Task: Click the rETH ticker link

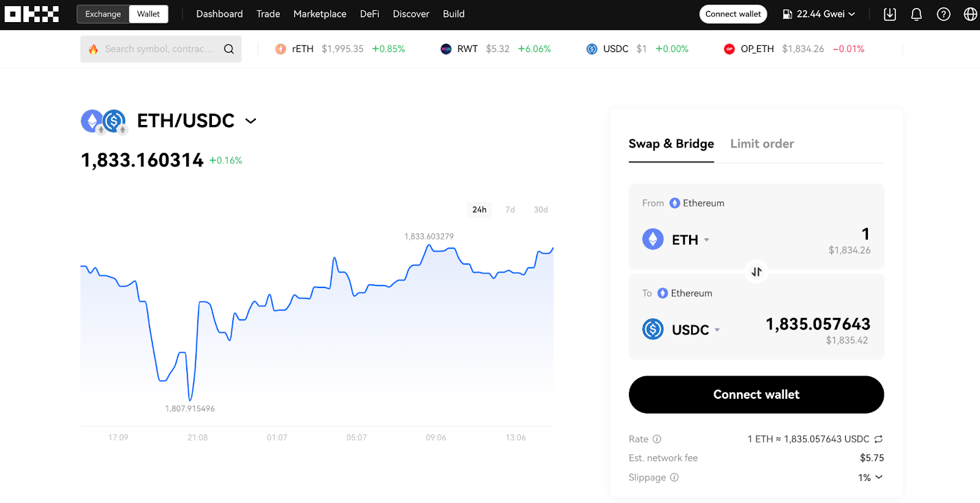Action: [303, 49]
